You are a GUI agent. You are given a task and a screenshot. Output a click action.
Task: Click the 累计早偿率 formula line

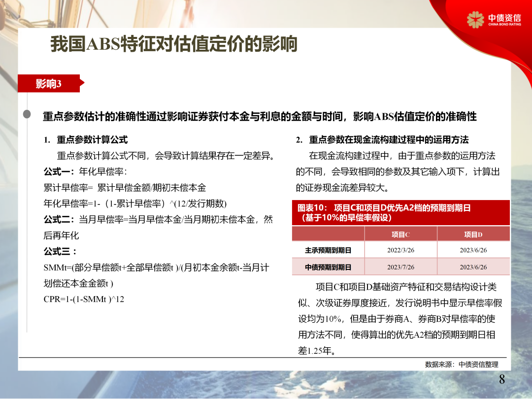point(125,188)
